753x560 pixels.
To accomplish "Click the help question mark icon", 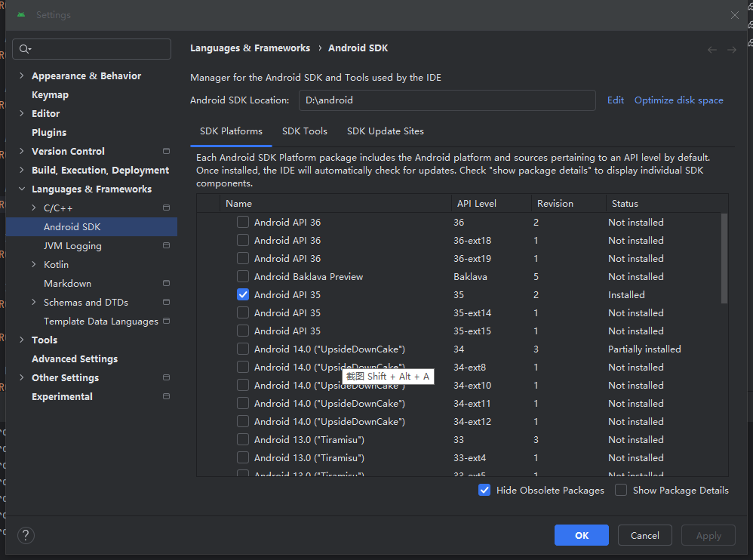I will click(26, 536).
